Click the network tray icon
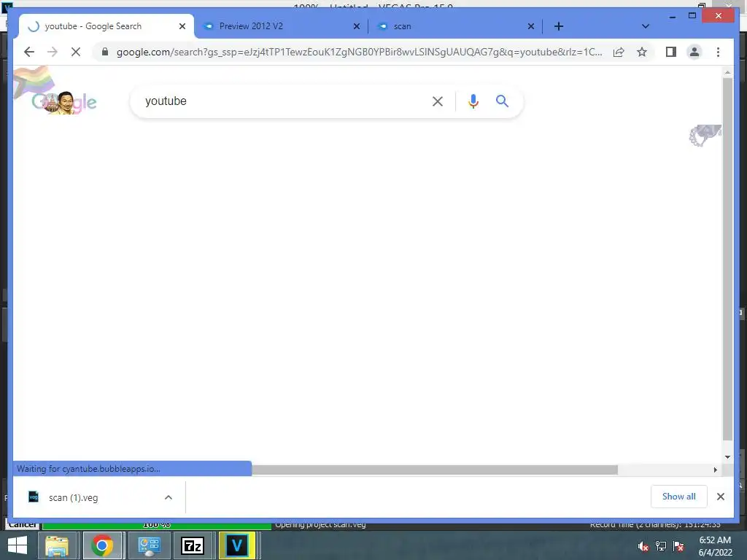 tap(661, 546)
